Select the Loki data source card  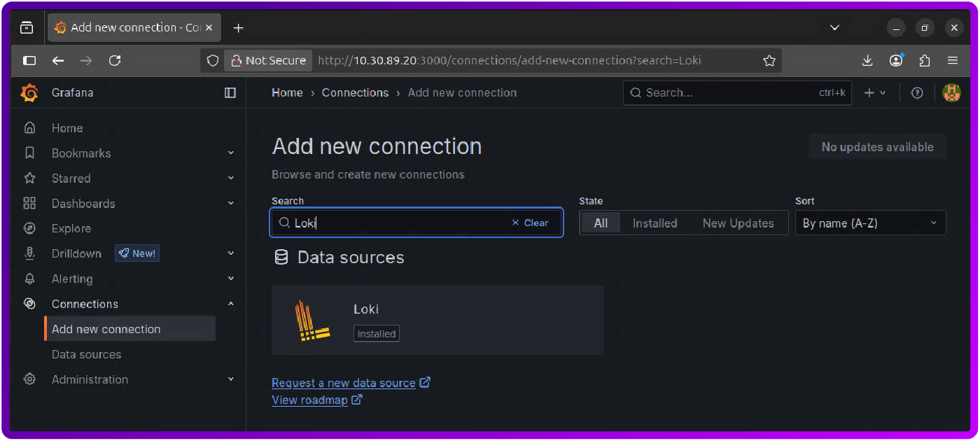point(437,320)
